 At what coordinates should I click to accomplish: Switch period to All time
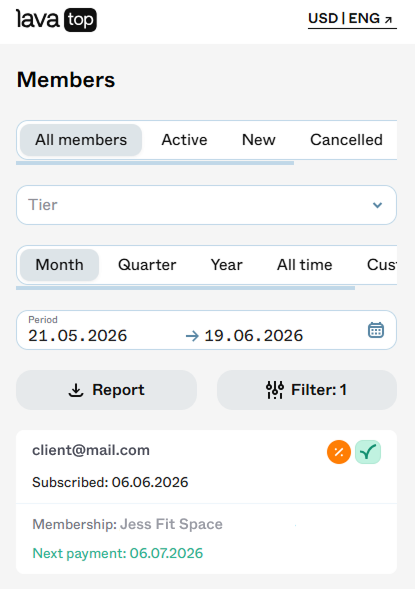tap(305, 265)
